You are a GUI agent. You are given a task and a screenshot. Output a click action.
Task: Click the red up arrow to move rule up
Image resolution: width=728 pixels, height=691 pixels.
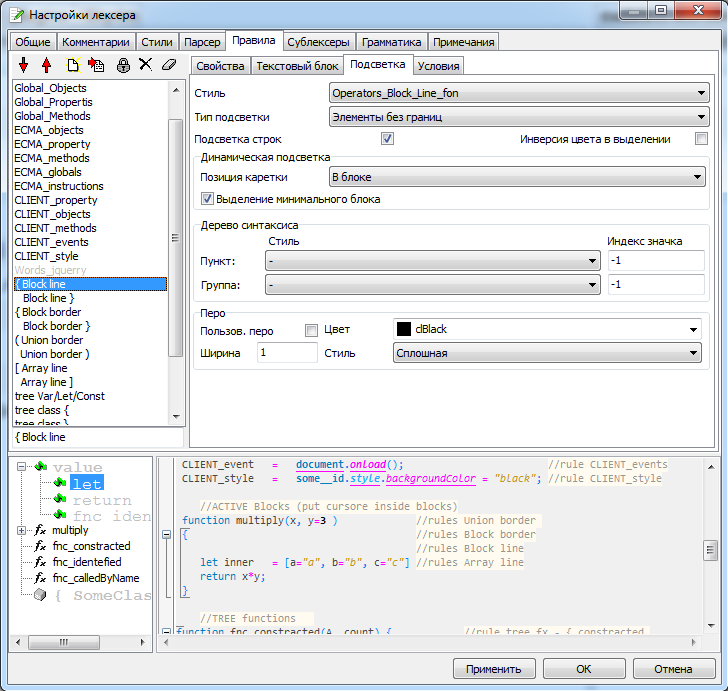coord(45,65)
